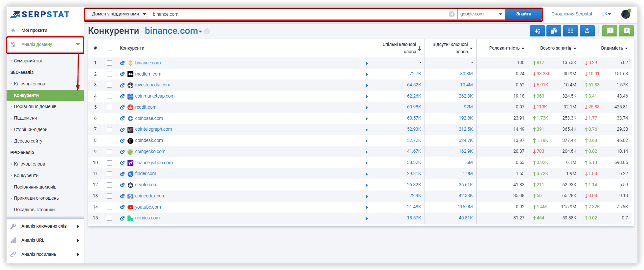Open the user avatar profile

[626, 14]
